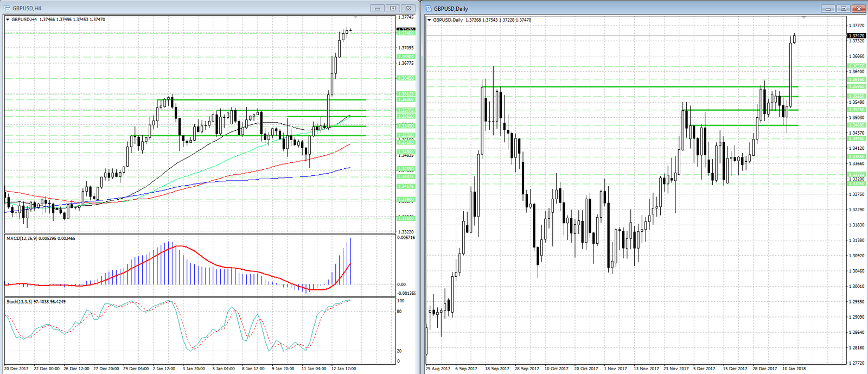Click the 12 Jan 12:00 label on H4 time axis

[x=343, y=369]
